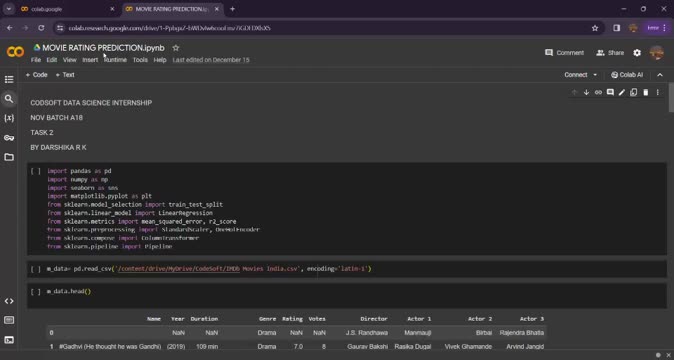
Task: Click the 'Director' column header
Action: tap(374, 319)
